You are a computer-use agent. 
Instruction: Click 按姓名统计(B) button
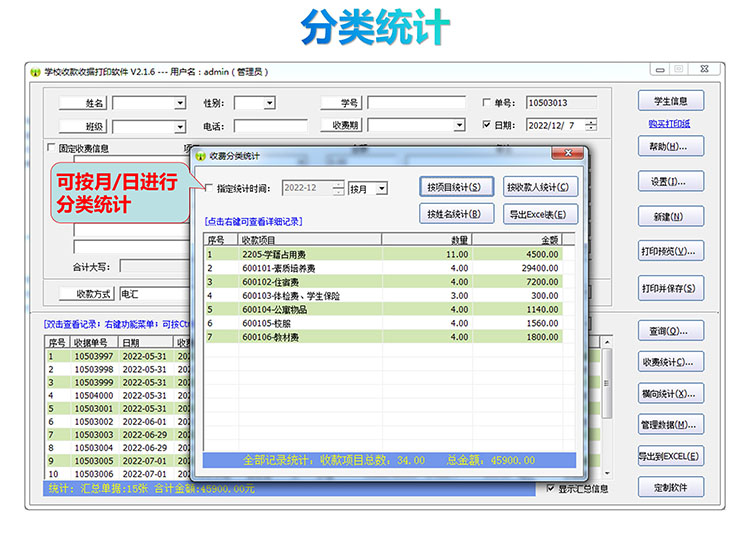pyautogui.click(x=456, y=214)
